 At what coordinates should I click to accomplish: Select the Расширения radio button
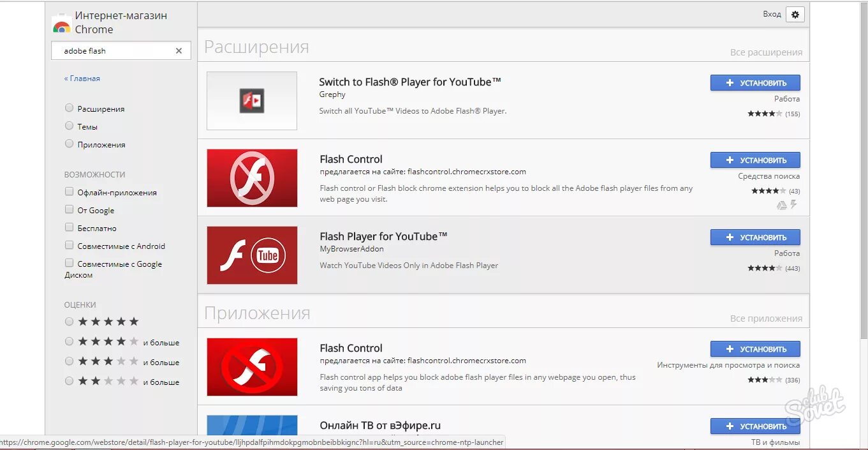click(69, 108)
